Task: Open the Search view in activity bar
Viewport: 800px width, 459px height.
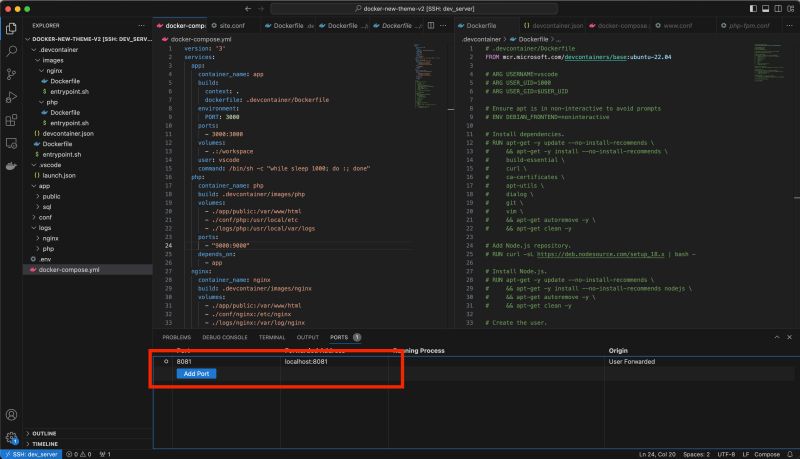Action: (x=11, y=51)
